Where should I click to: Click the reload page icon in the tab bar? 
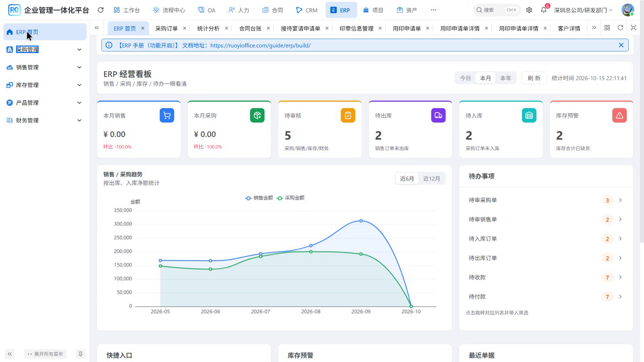[620, 28]
